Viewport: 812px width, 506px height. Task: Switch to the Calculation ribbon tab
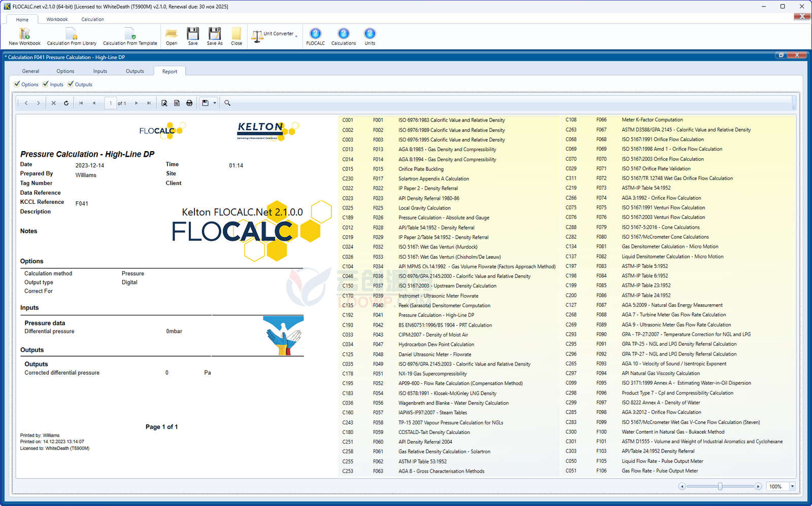click(x=92, y=19)
